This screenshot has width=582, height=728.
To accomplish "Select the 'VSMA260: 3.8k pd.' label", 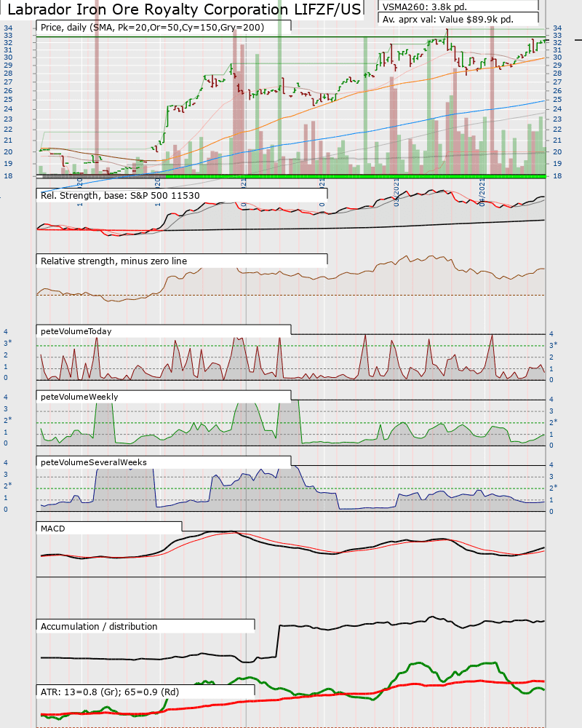I will pos(425,7).
